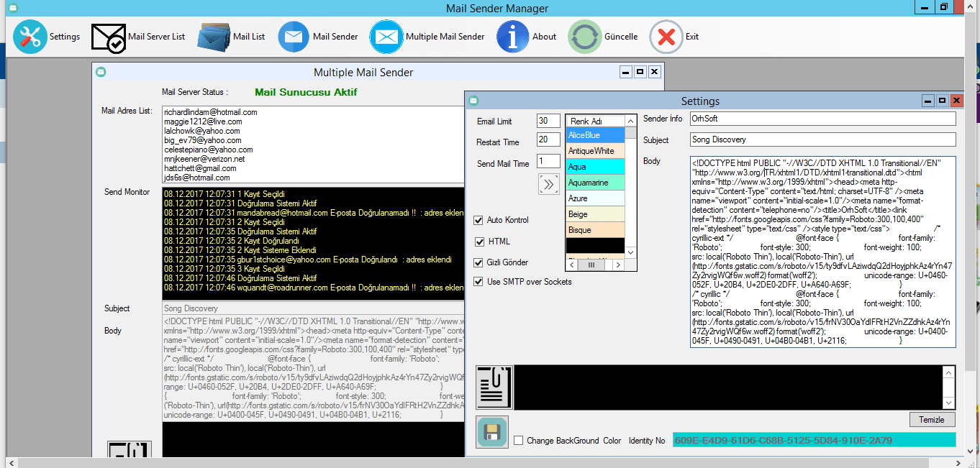Screen dimensions: 980x468
Task: Click the Subject field in Settings
Action: click(x=822, y=139)
